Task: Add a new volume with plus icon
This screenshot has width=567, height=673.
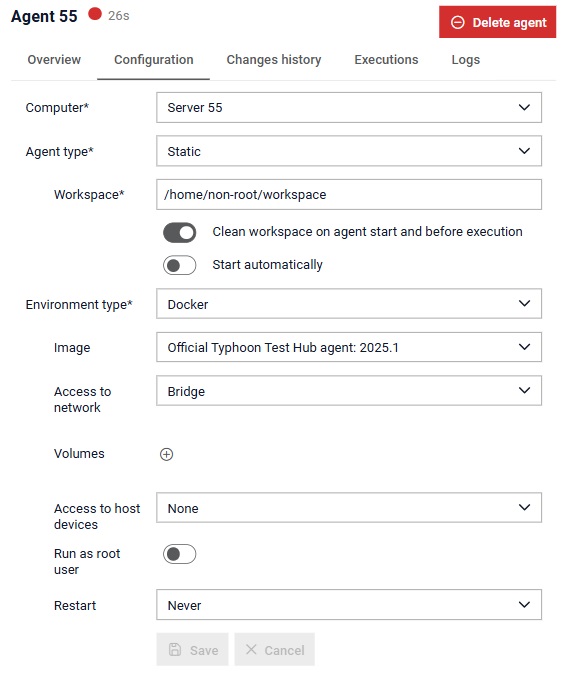Action: click(167, 454)
